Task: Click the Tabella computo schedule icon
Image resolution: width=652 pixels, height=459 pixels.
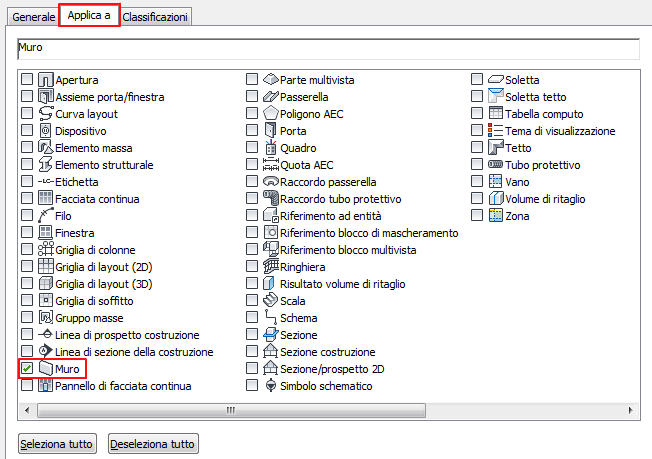Action: point(495,114)
